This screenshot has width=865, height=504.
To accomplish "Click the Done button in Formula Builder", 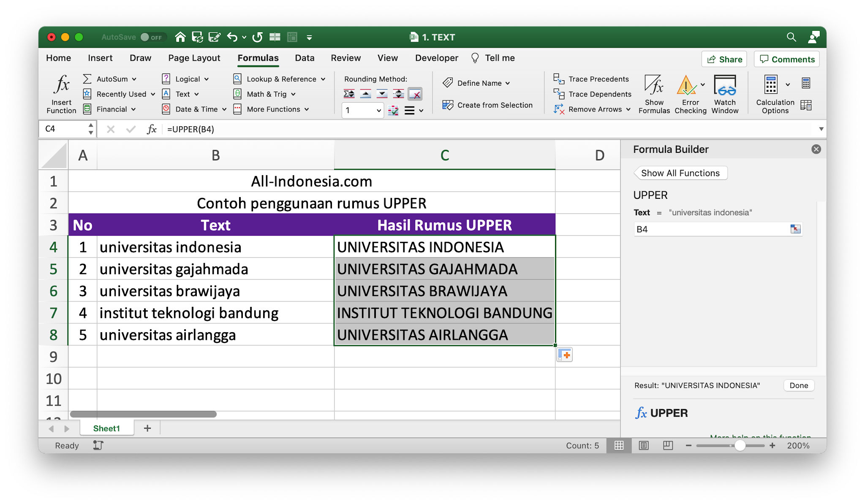I will coord(799,385).
